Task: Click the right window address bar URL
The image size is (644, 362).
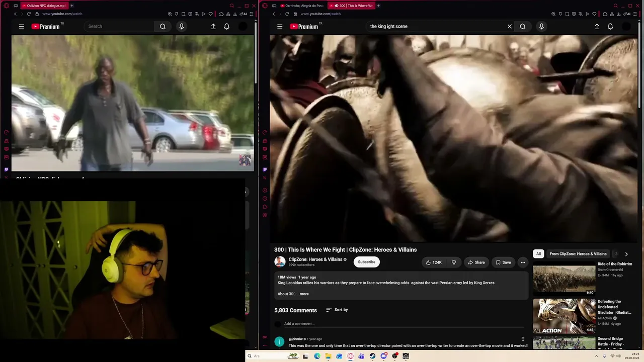Action: tap(321, 14)
